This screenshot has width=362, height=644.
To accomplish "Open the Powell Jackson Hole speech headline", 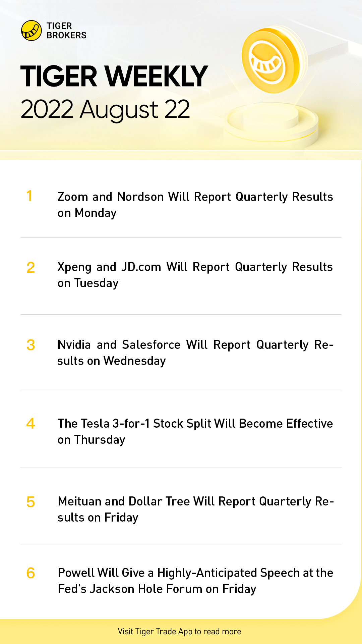I will click(195, 581).
